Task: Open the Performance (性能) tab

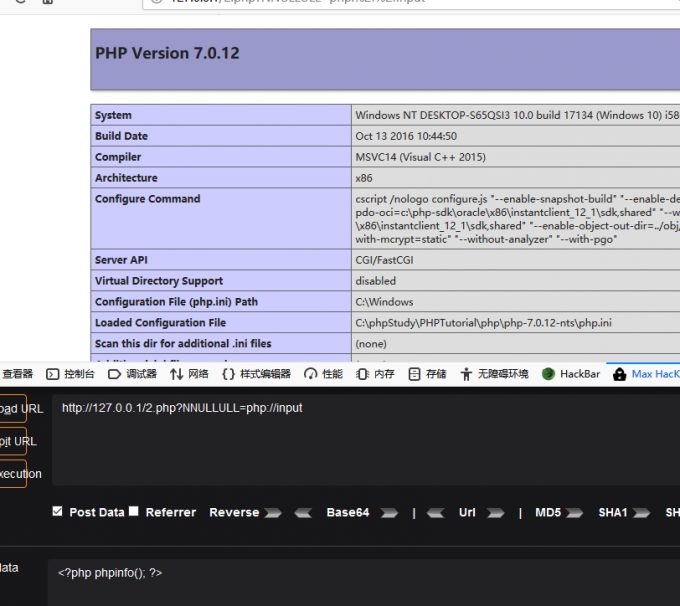Action: (324, 374)
